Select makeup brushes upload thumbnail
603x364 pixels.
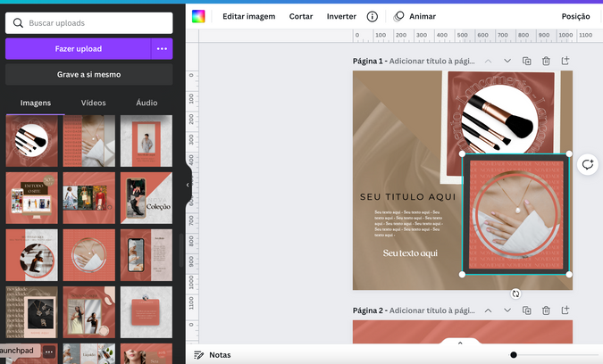[x=32, y=141]
